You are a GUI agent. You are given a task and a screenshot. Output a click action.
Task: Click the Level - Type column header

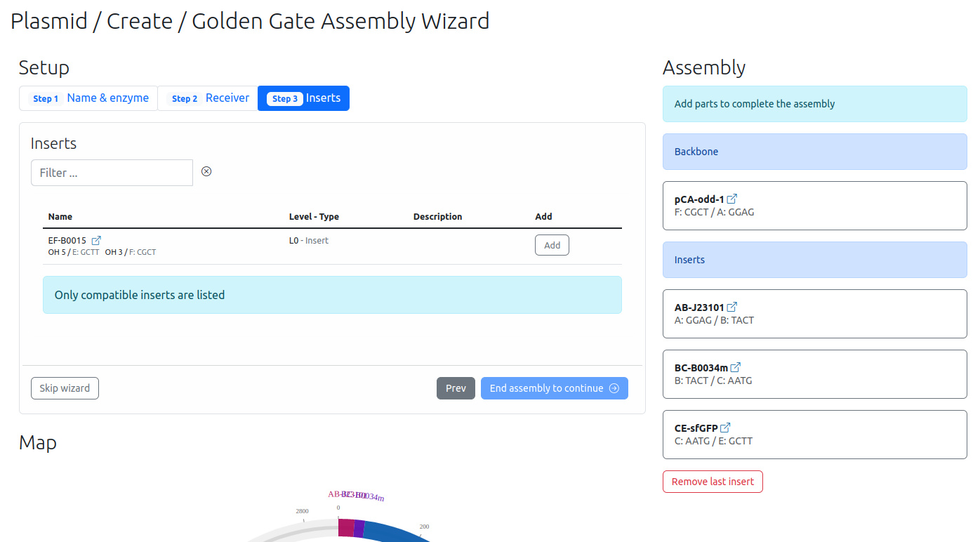(x=314, y=216)
